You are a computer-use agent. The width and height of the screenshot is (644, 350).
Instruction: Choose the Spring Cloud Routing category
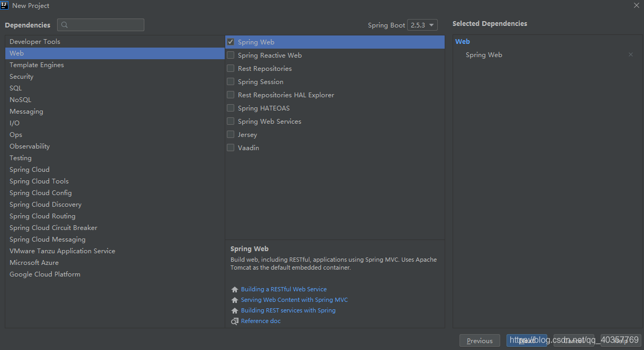[x=115, y=216]
